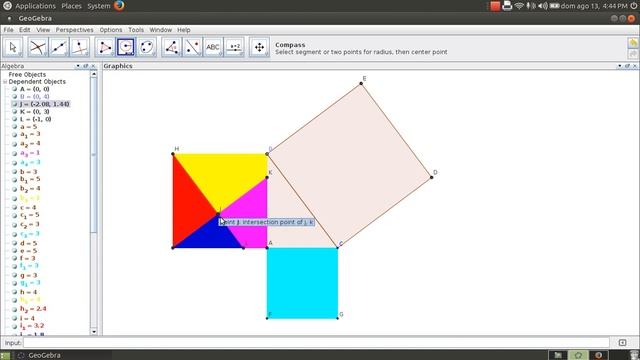Select the Perpendicular Line tool
Viewport: 640px width, 360px height.
coord(80,47)
